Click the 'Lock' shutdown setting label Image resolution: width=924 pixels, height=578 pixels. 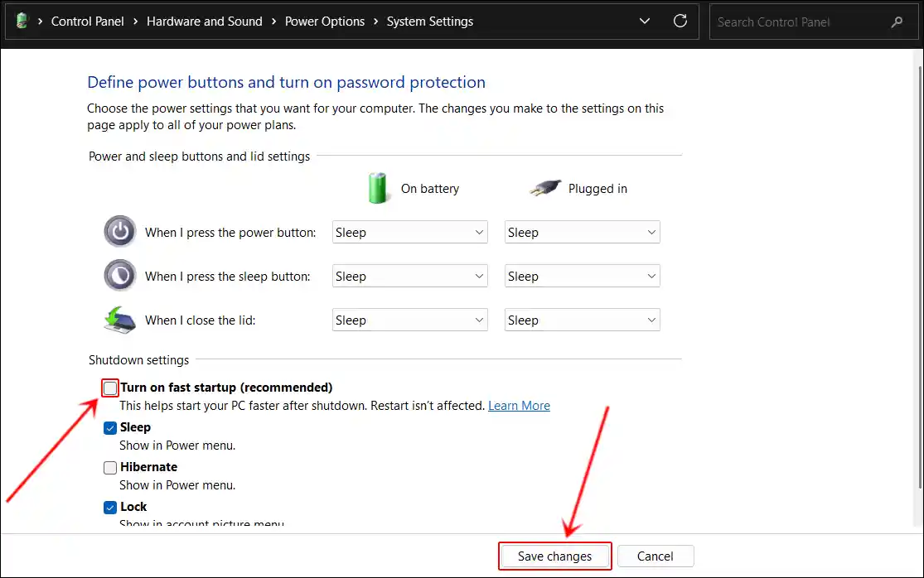click(133, 507)
